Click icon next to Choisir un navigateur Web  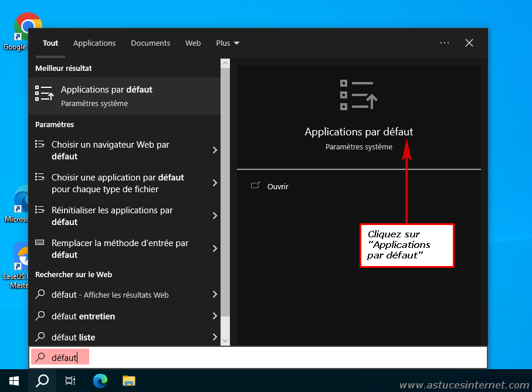[40, 144]
